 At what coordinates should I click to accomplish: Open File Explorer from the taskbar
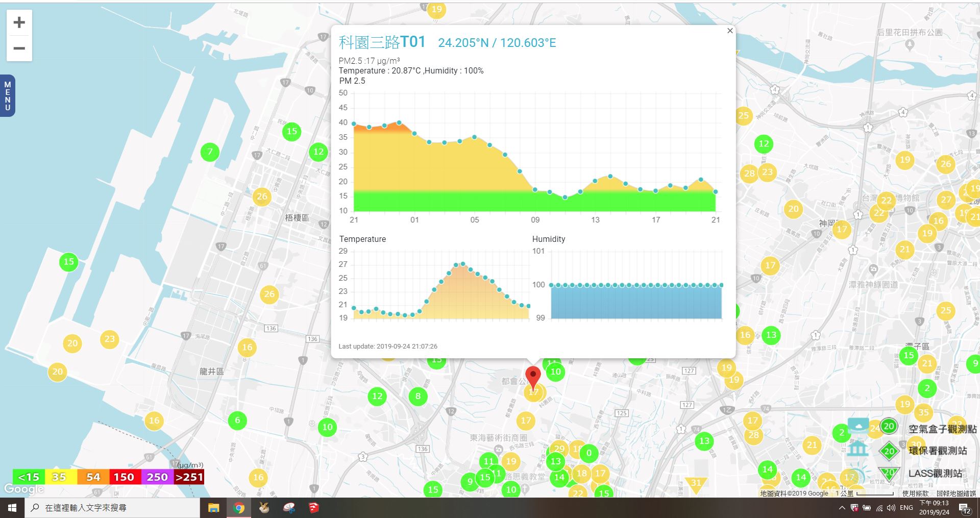pos(213,508)
